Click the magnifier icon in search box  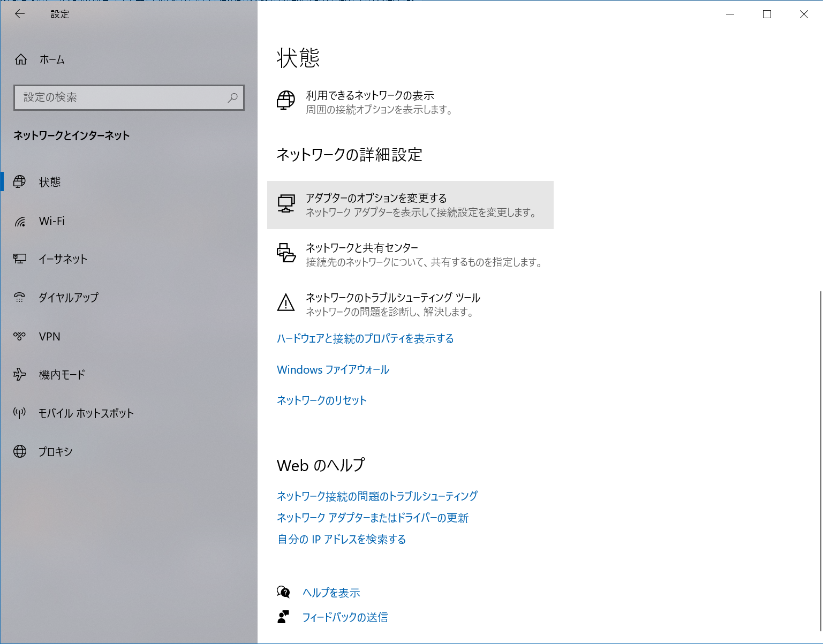pyautogui.click(x=232, y=97)
